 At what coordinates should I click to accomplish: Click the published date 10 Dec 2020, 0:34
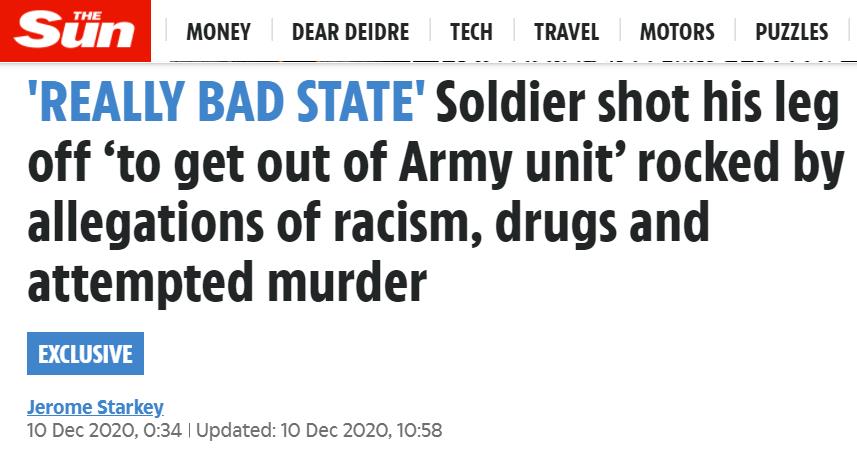[104, 430]
